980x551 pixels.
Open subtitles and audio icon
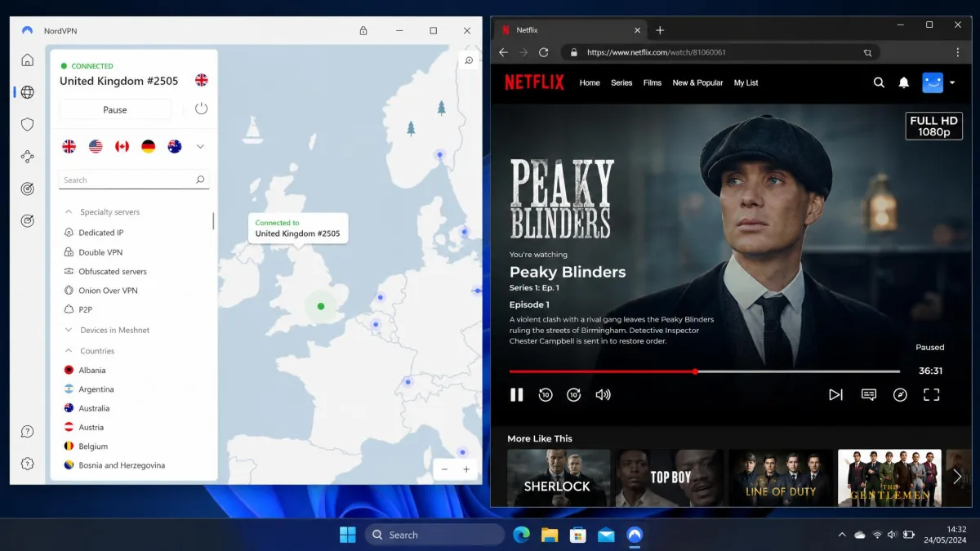point(869,394)
